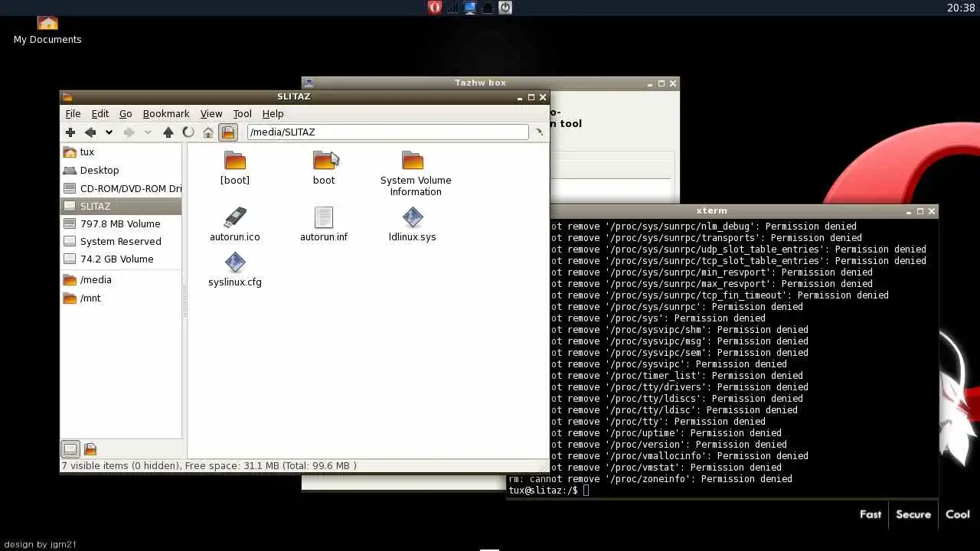Select tux home in the side pane
This screenshot has height=551, width=980.
pyautogui.click(x=121, y=152)
